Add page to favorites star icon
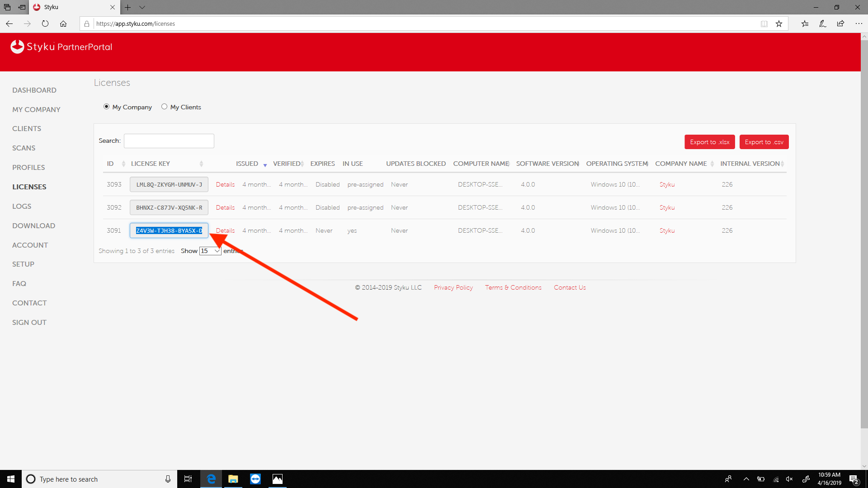868x488 pixels. (x=779, y=23)
